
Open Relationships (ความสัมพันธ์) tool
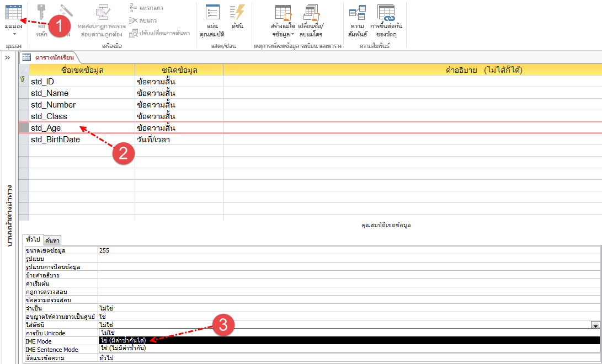[358, 12]
